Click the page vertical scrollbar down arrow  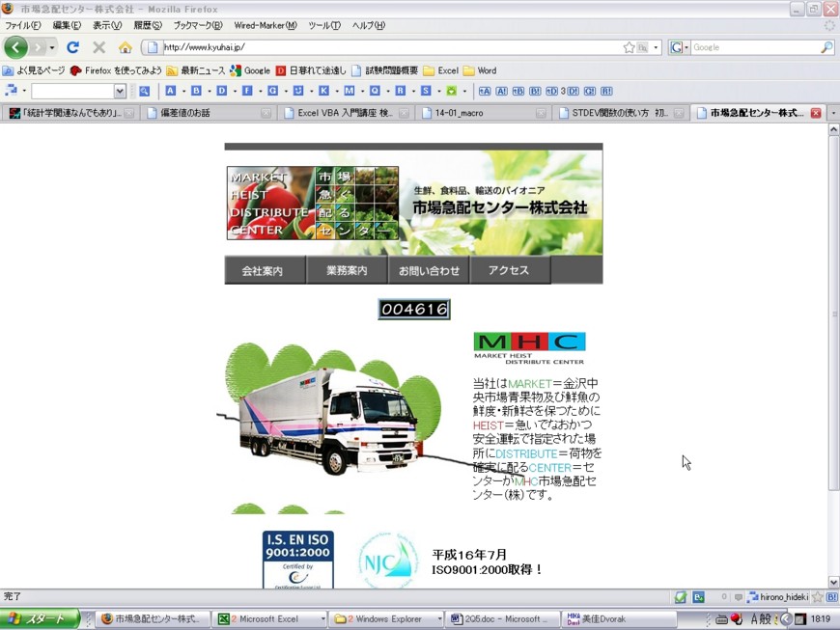point(833,583)
